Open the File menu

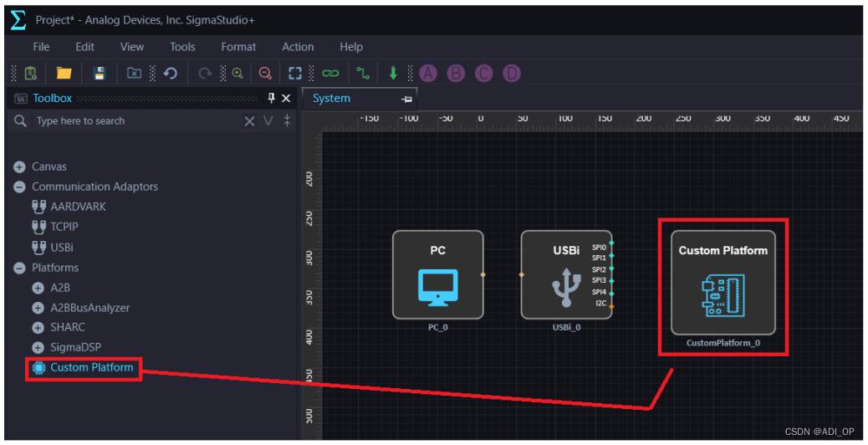(x=41, y=47)
